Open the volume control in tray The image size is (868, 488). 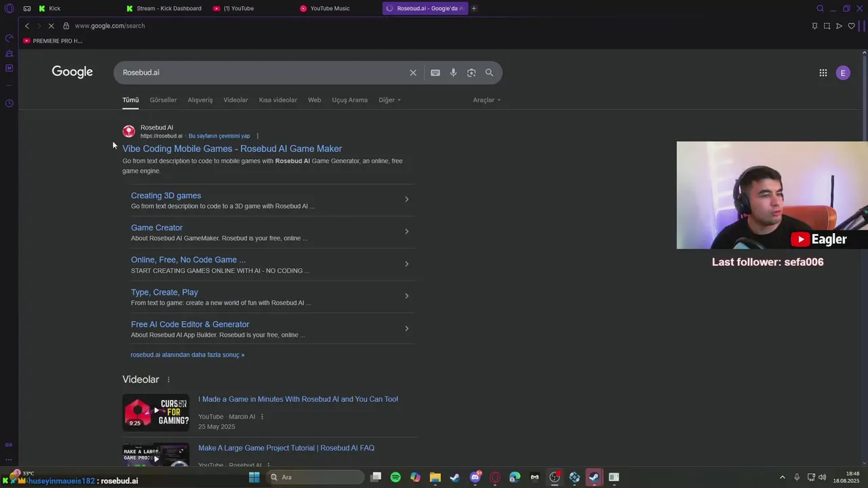[822, 477]
